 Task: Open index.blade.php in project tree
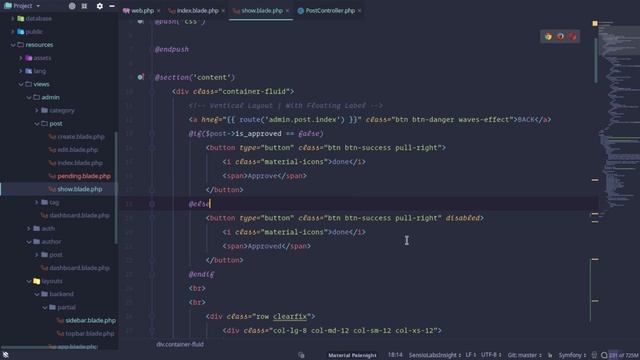[x=80, y=163]
